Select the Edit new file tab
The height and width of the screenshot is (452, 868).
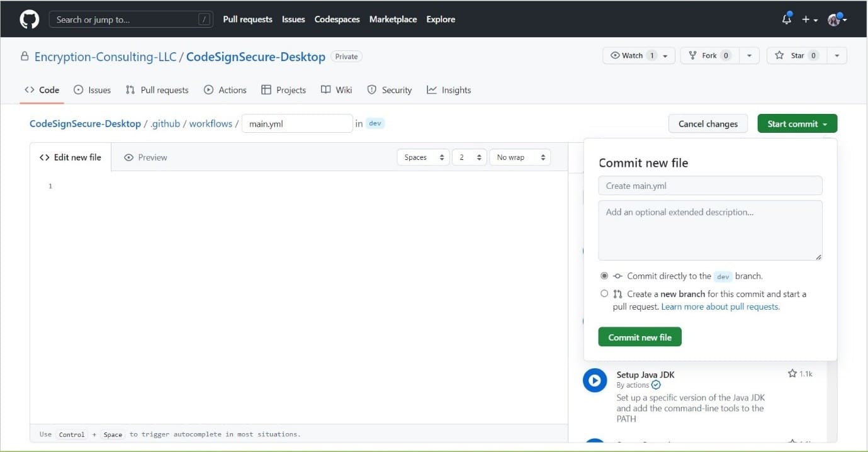click(x=70, y=157)
